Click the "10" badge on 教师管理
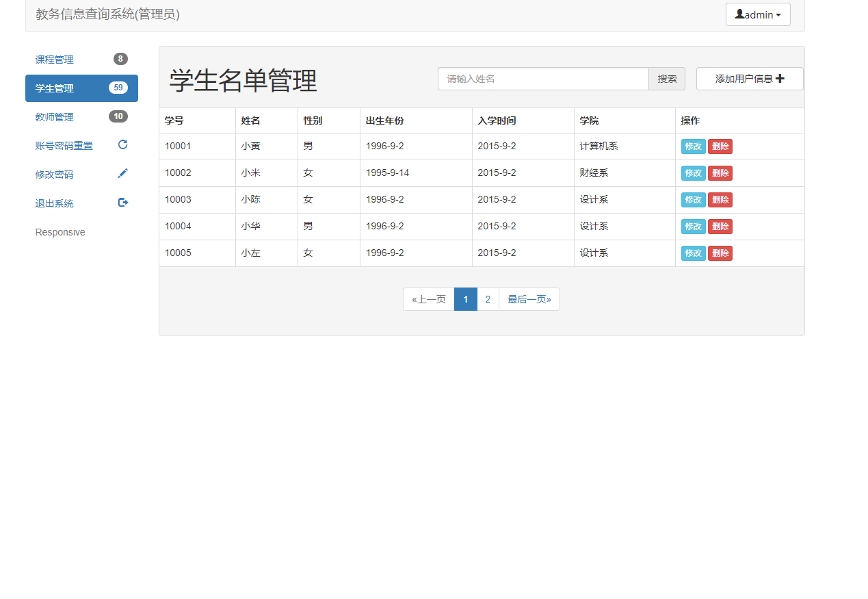Viewport: 868px width, 599px height. click(118, 116)
